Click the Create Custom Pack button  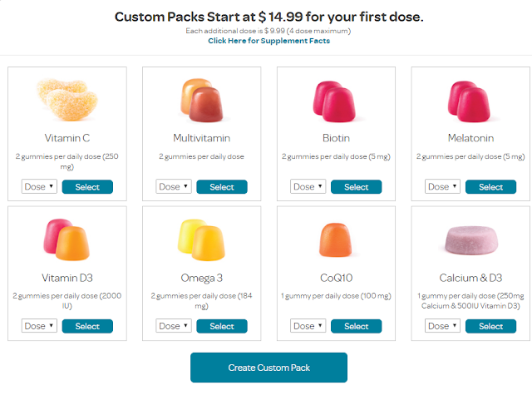click(x=268, y=368)
